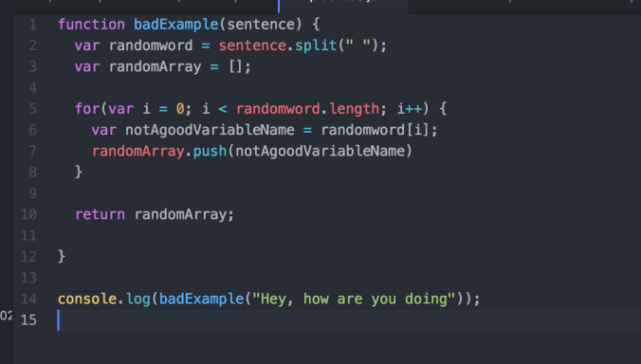Click line number 5 in the gutter
The width and height of the screenshot is (641, 364).
[x=32, y=109]
